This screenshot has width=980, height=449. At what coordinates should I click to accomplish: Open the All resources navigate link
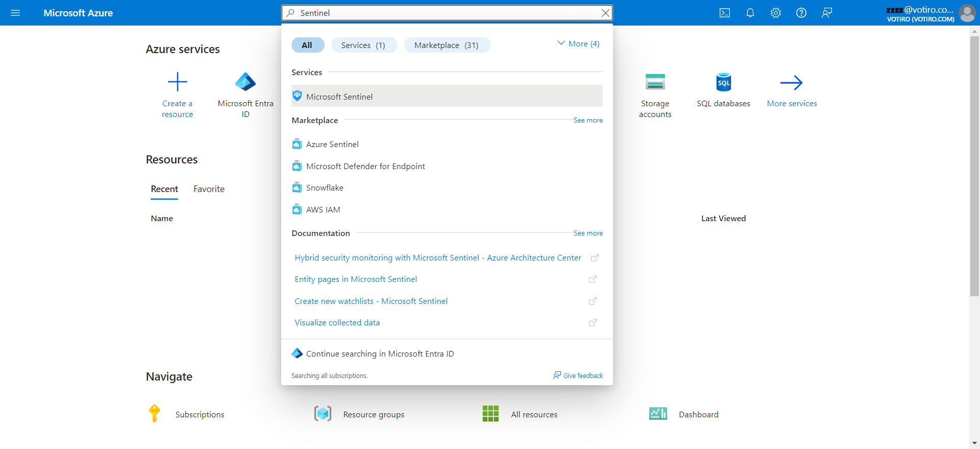coord(534,414)
